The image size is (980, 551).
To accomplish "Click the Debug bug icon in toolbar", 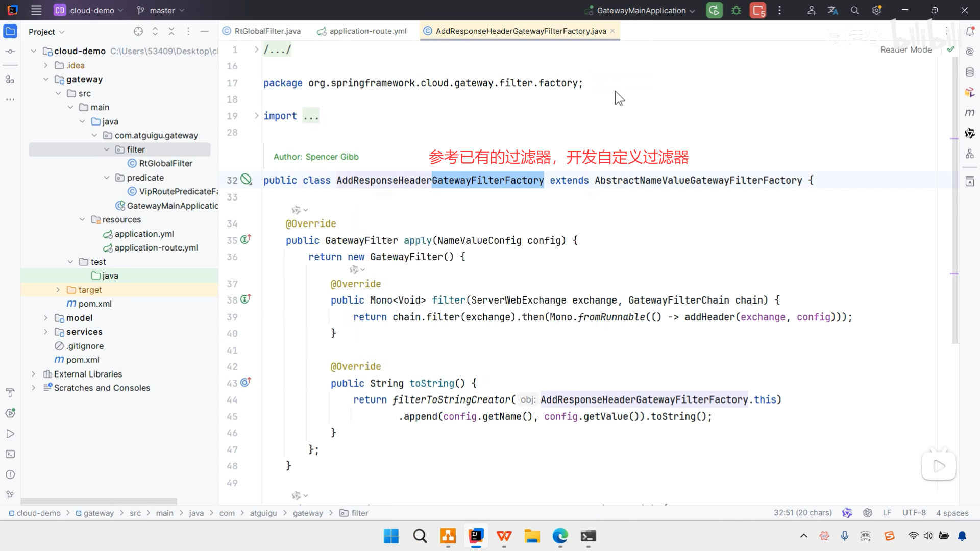I will 736,10.
